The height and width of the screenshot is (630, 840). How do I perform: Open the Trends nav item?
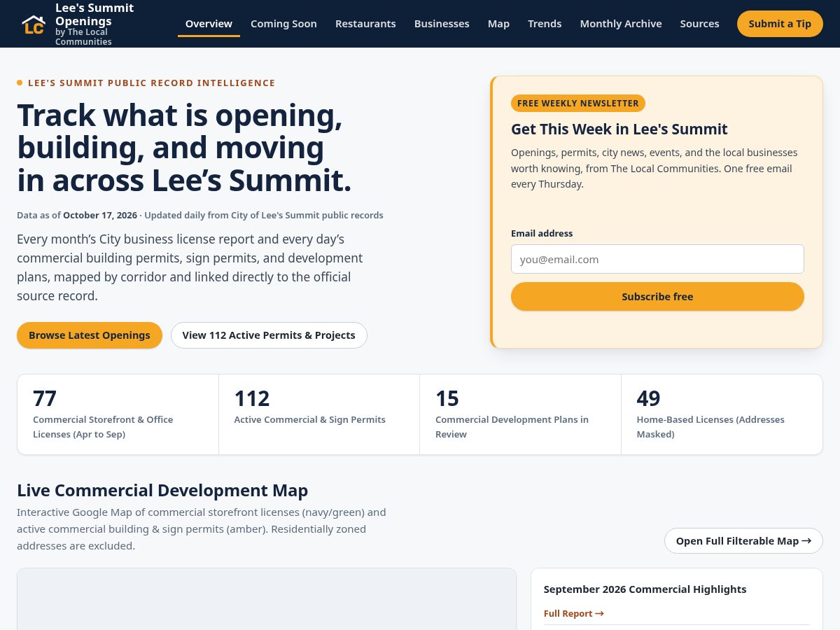545,24
